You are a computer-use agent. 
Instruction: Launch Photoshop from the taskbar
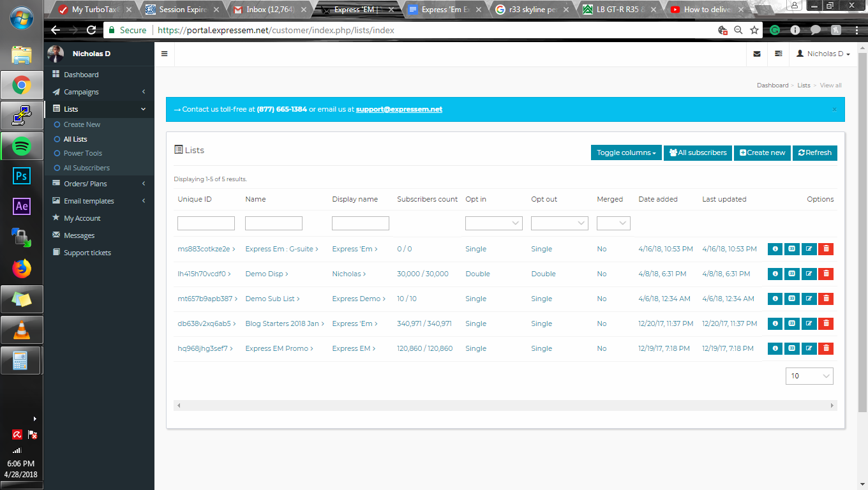(22, 176)
